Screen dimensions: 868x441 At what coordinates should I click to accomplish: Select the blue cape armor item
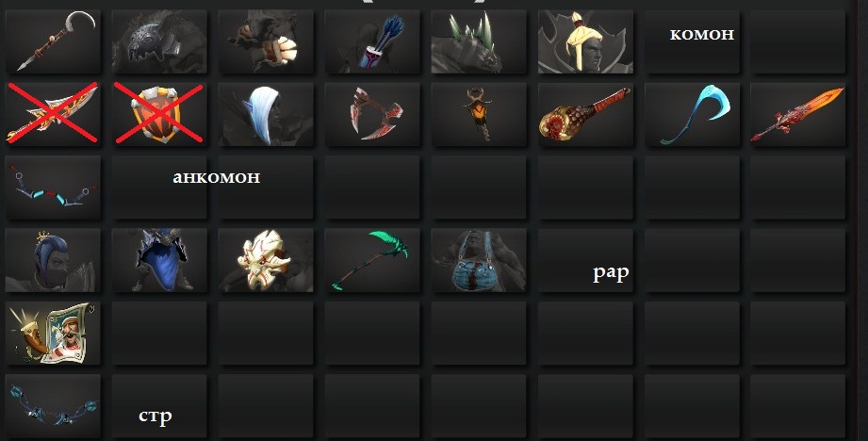[159, 260]
